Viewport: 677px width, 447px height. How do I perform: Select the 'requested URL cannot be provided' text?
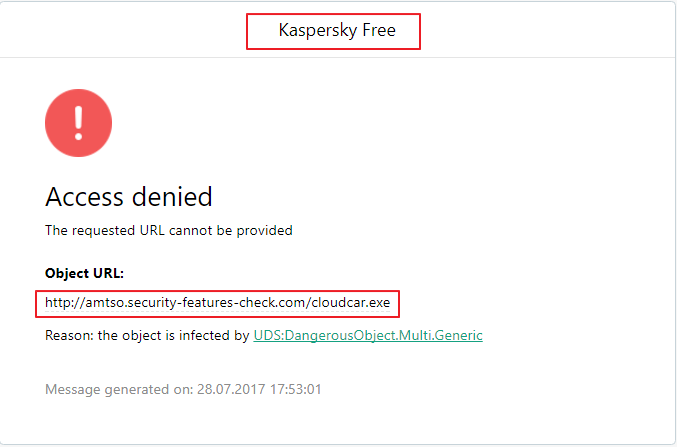(x=169, y=230)
